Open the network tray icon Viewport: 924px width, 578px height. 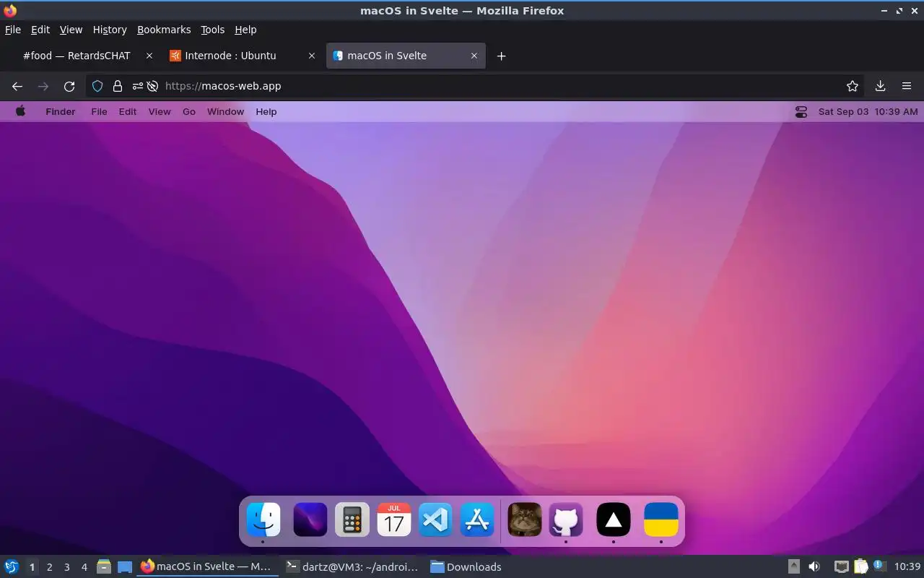841,567
